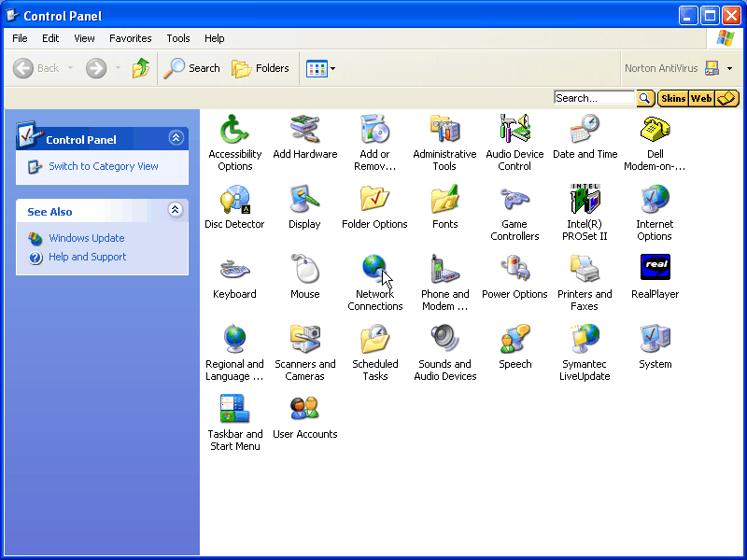747x560 pixels.
Task: Open the Windows Update link
Action: 86,238
